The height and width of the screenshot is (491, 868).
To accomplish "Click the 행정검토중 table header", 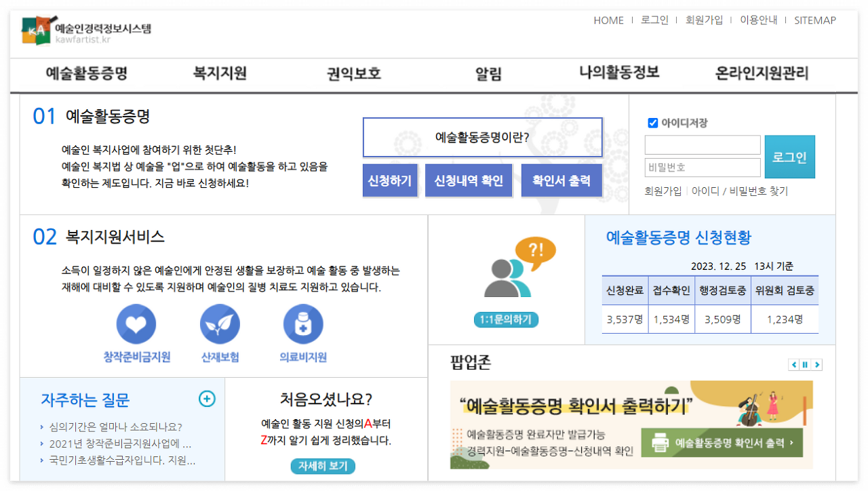I will [723, 291].
